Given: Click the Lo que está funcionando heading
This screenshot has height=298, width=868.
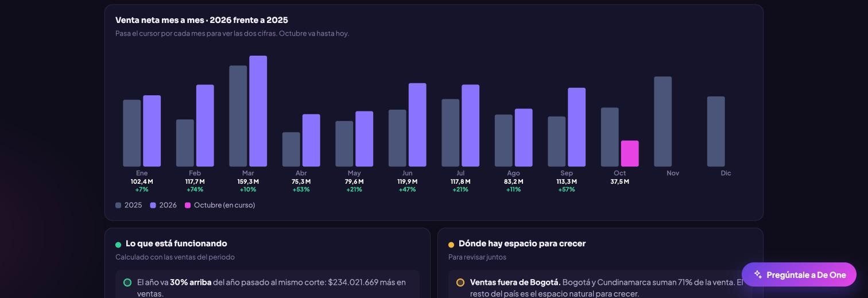Looking at the screenshot, I should pyautogui.click(x=176, y=243).
